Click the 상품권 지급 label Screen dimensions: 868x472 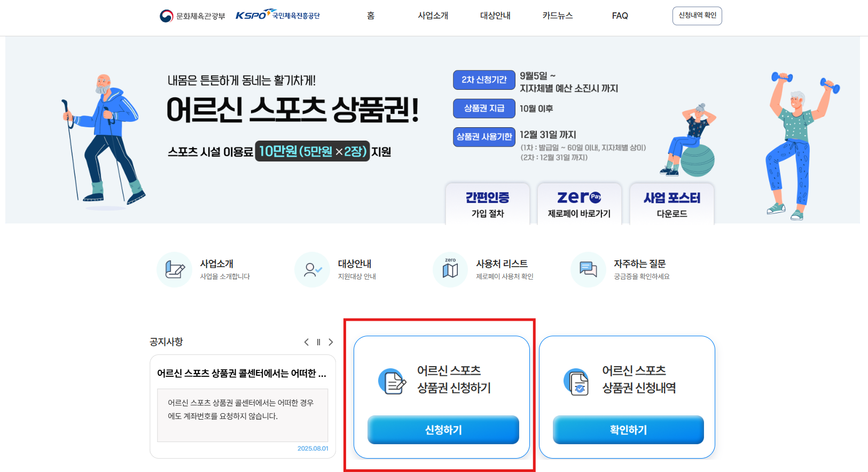(x=484, y=109)
